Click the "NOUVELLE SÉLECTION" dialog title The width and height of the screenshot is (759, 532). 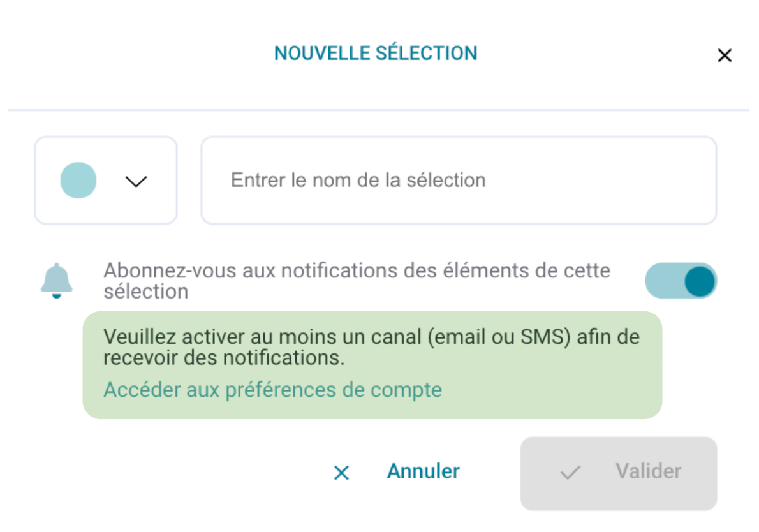click(x=376, y=53)
